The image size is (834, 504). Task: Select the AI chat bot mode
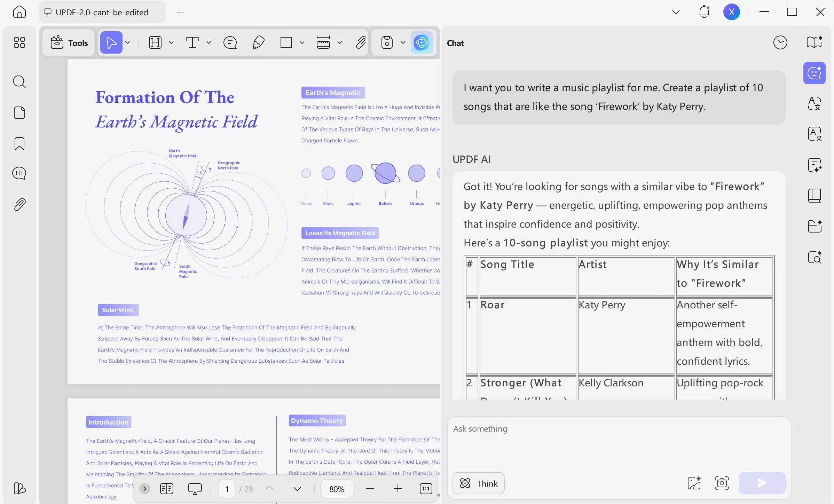click(815, 73)
